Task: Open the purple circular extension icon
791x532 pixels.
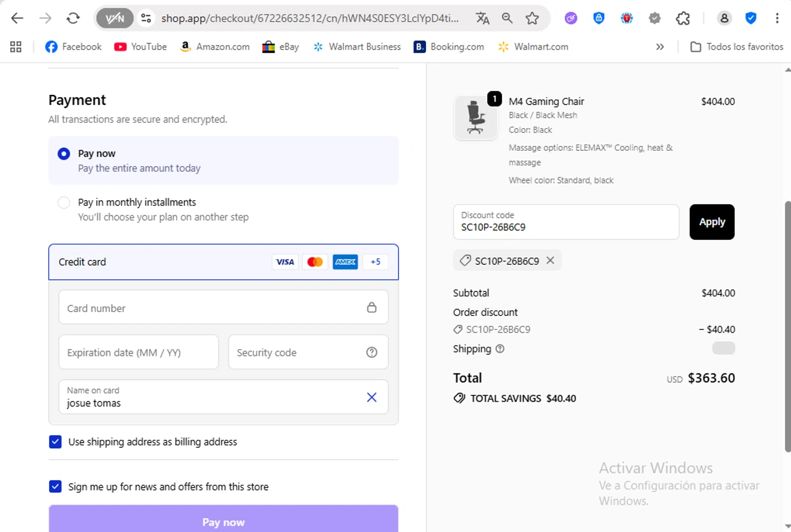Action: point(571,18)
